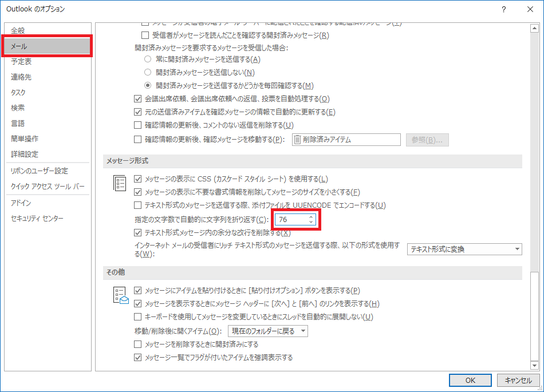This screenshot has height=392, width=544.
Task: Click the scrollbar up arrow
Action: coord(534,29)
